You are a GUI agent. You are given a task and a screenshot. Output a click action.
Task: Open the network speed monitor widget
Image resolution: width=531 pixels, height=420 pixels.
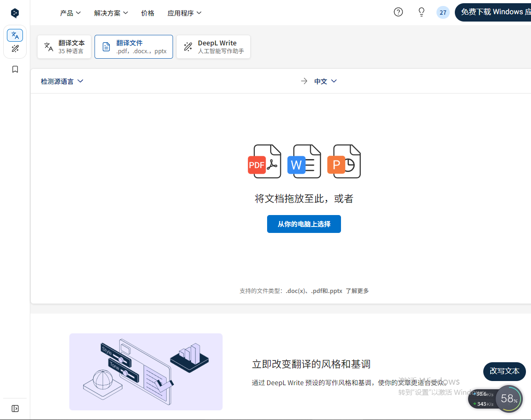coord(482,399)
